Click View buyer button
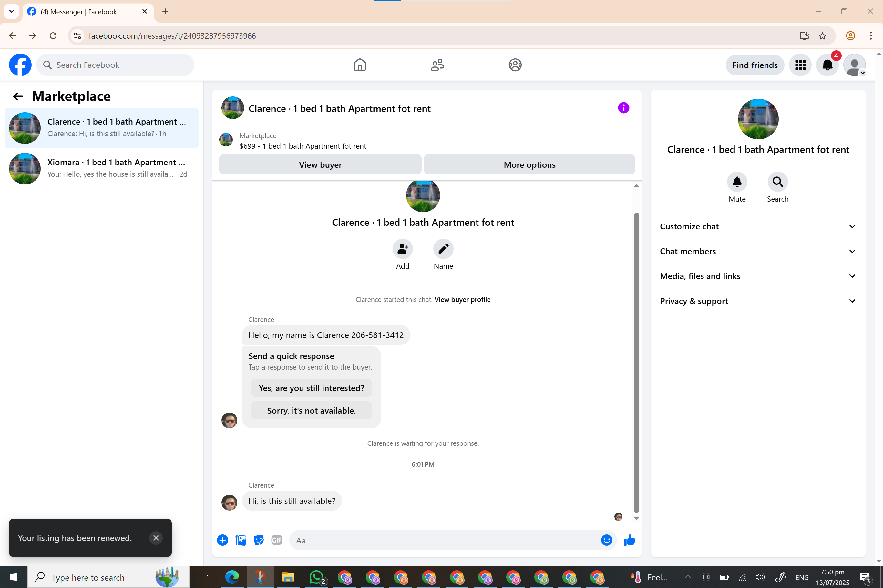This screenshot has height=588, width=883. pyautogui.click(x=320, y=164)
